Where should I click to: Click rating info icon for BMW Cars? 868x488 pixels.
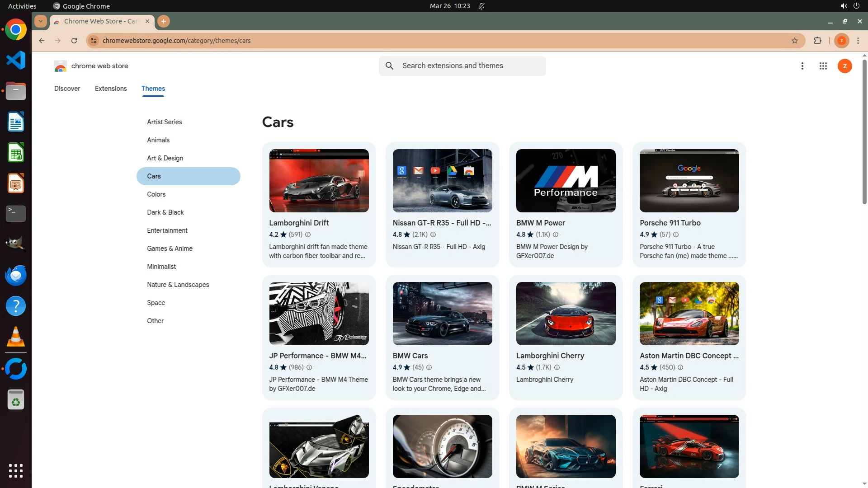429,367
